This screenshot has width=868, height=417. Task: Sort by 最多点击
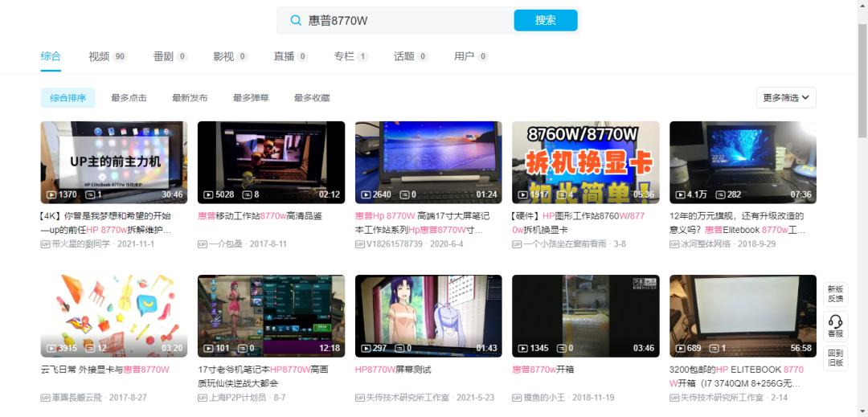(x=129, y=98)
